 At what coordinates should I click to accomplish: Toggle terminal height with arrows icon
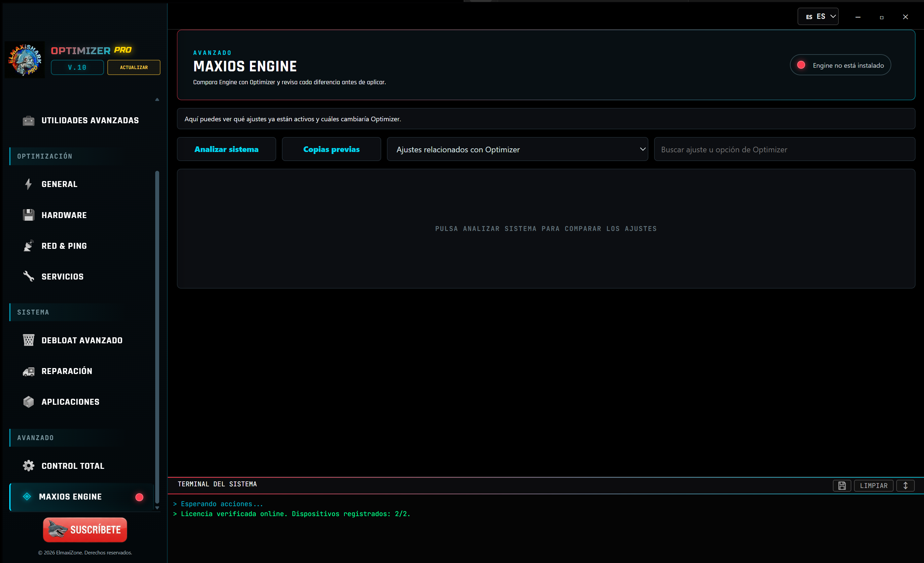pos(905,486)
